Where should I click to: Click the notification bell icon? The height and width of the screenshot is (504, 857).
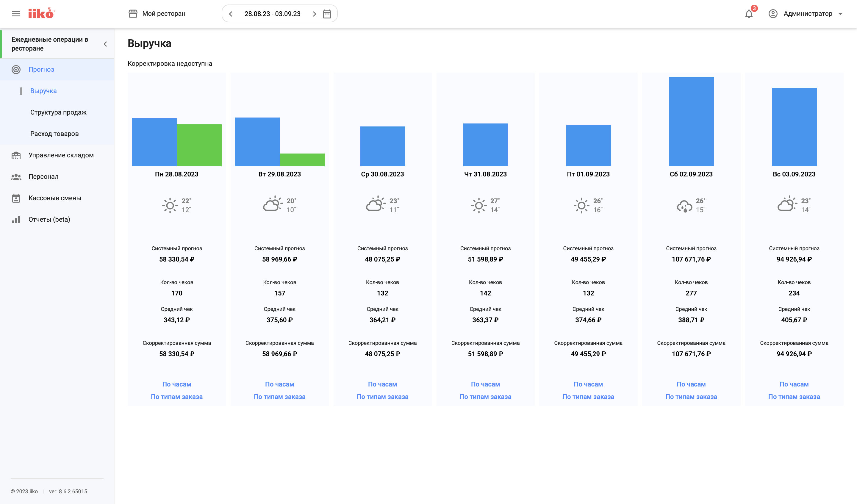point(748,14)
